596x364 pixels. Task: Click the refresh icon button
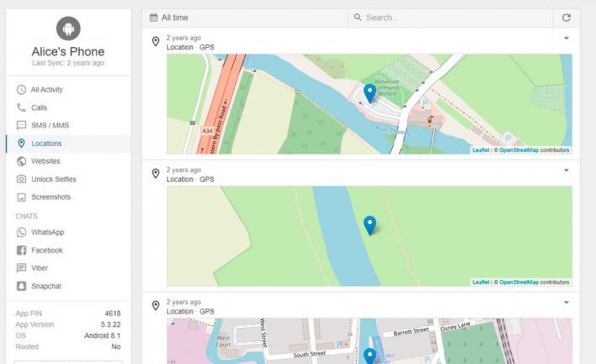(x=566, y=18)
